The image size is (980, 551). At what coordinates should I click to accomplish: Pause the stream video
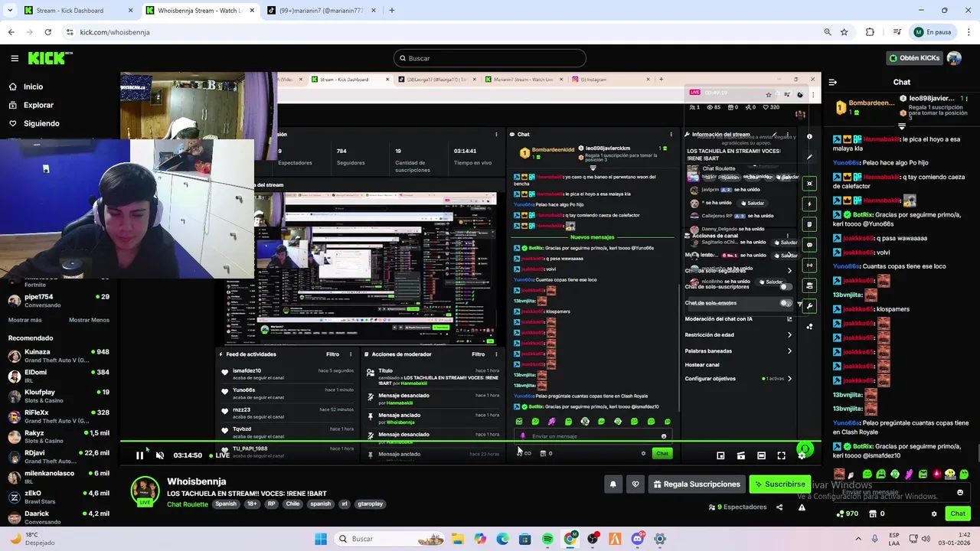[x=139, y=455]
